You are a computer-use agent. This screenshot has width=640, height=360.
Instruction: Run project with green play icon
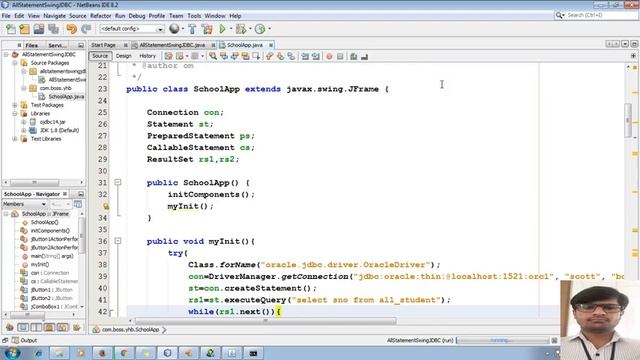[222, 29]
